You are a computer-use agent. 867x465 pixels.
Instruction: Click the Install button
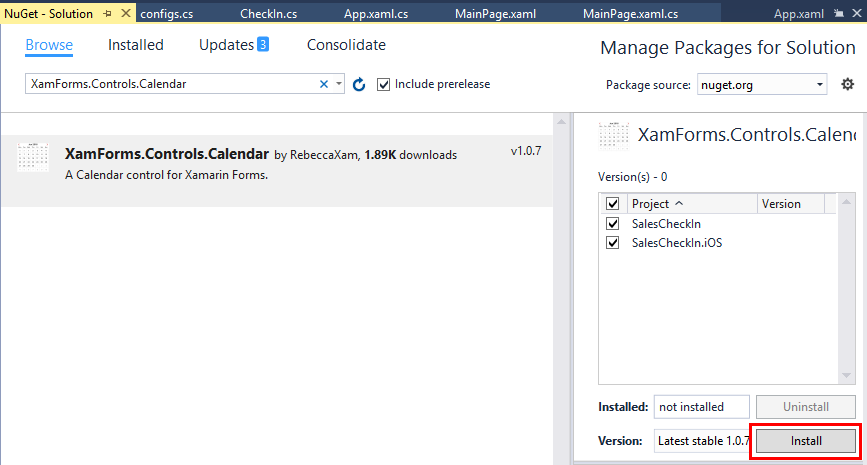[x=806, y=441]
